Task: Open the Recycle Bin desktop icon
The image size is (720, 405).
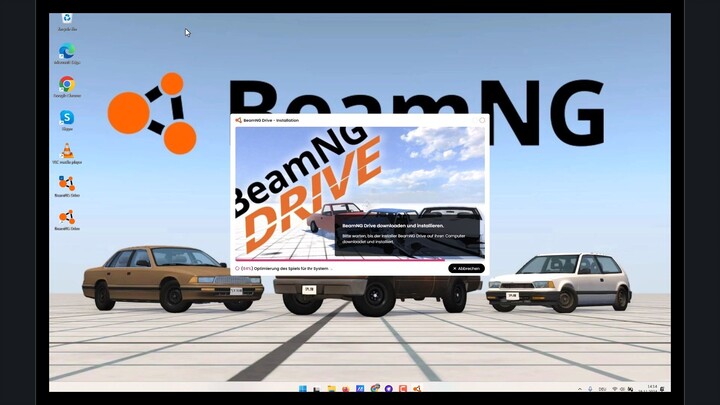Action: (67, 22)
